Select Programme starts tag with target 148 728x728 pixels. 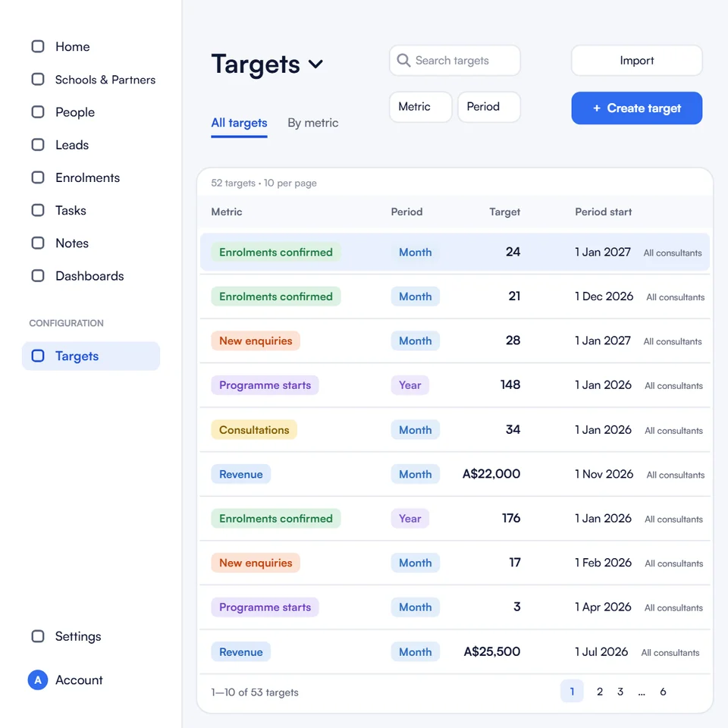(265, 385)
